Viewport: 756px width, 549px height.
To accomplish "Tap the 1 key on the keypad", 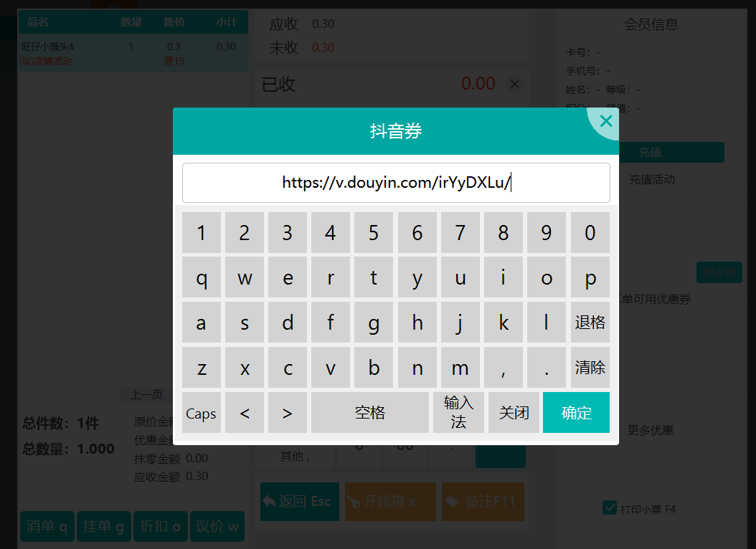I will 202,233.
